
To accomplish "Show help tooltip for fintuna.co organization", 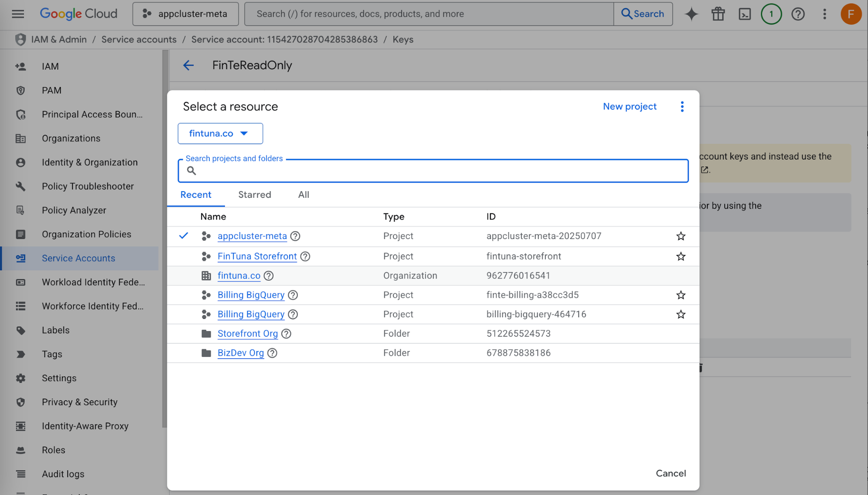I will (269, 276).
